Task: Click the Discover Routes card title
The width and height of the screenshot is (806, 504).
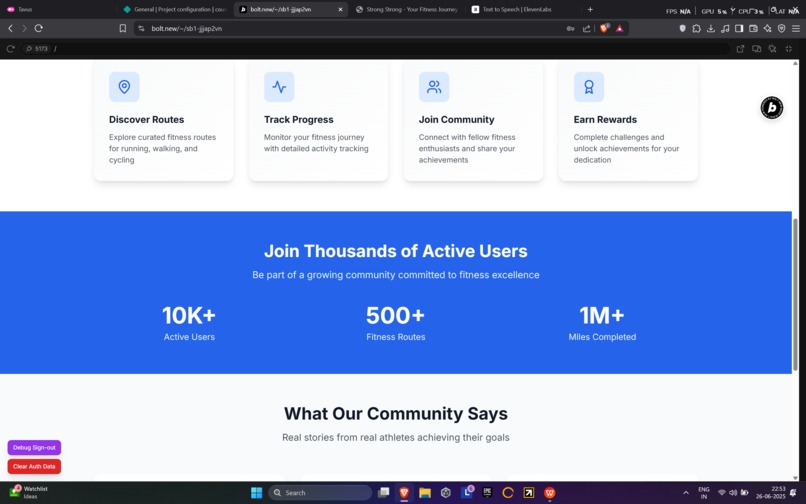Action: coord(146,119)
